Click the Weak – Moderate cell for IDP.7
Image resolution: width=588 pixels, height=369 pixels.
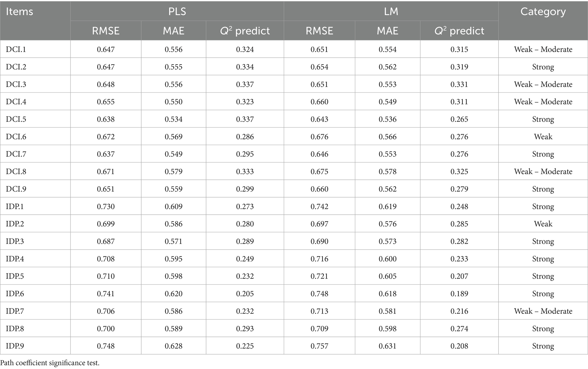point(543,311)
